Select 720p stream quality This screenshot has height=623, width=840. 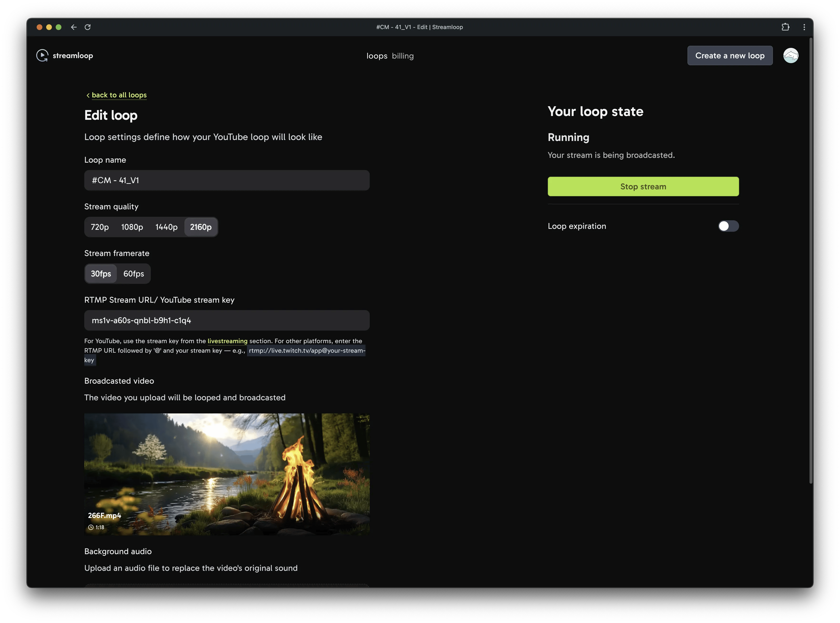99,227
